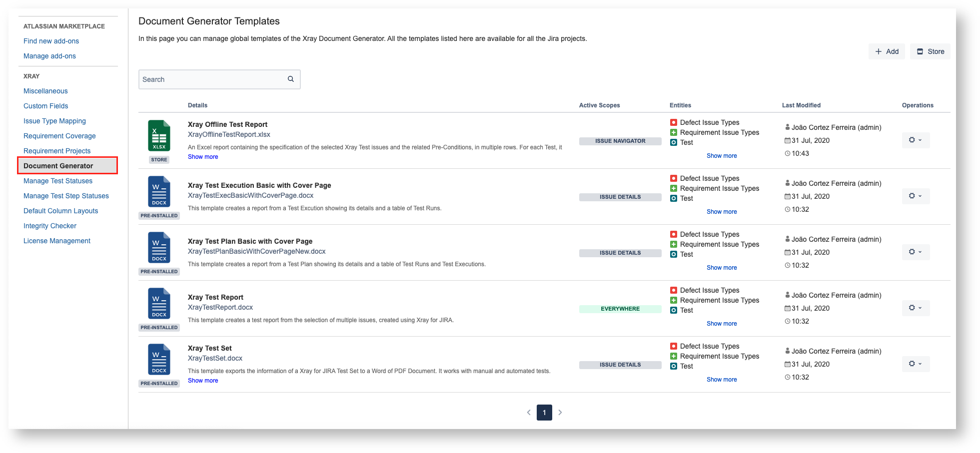Screen dimensions: 980x453
Task: Open gear operations menu for Xray Test Set
Action: tap(916, 364)
